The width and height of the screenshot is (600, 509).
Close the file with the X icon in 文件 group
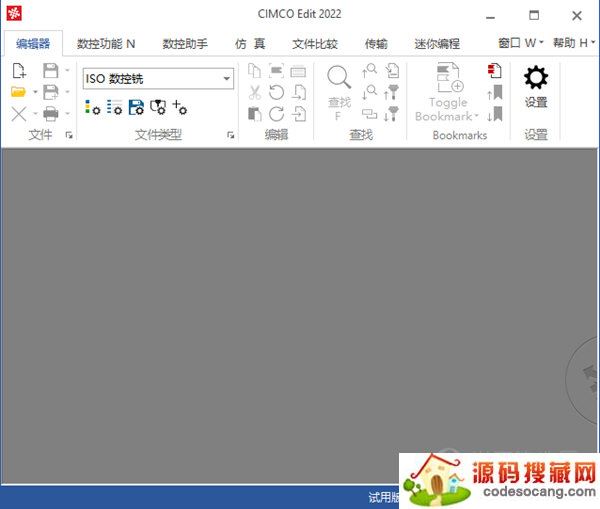18,114
